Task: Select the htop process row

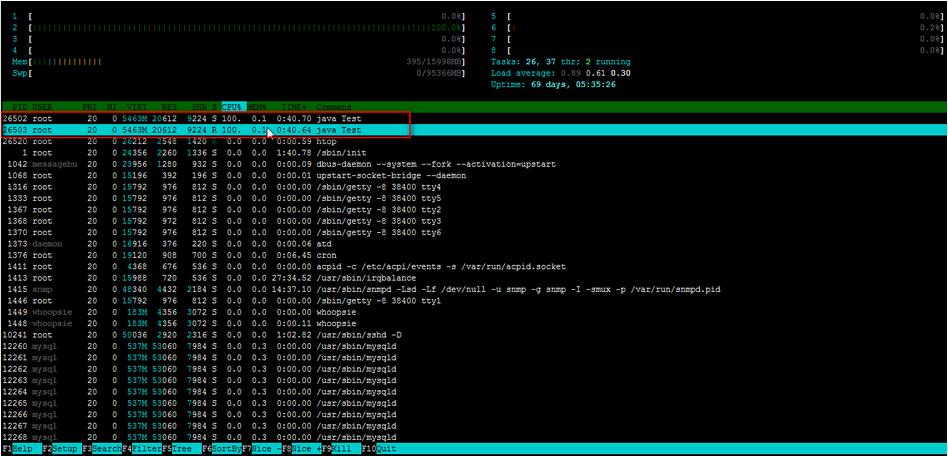Action: click(x=200, y=141)
